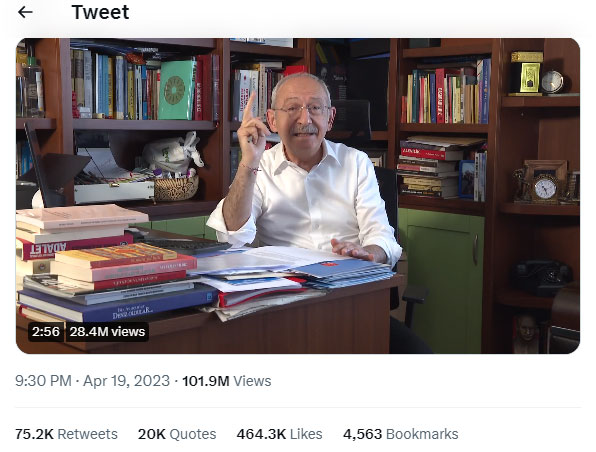Click the Tweet page heading

(x=100, y=12)
